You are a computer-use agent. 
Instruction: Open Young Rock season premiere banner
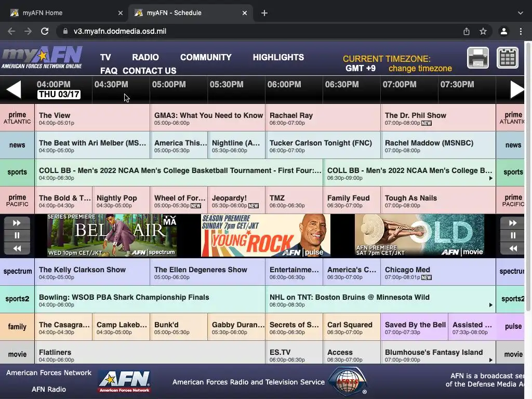[x=265, y=235]
